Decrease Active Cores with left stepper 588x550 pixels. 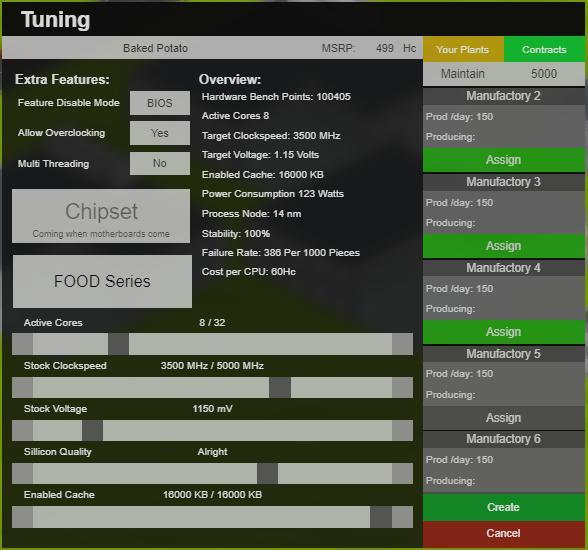click(x=22, y=344)
